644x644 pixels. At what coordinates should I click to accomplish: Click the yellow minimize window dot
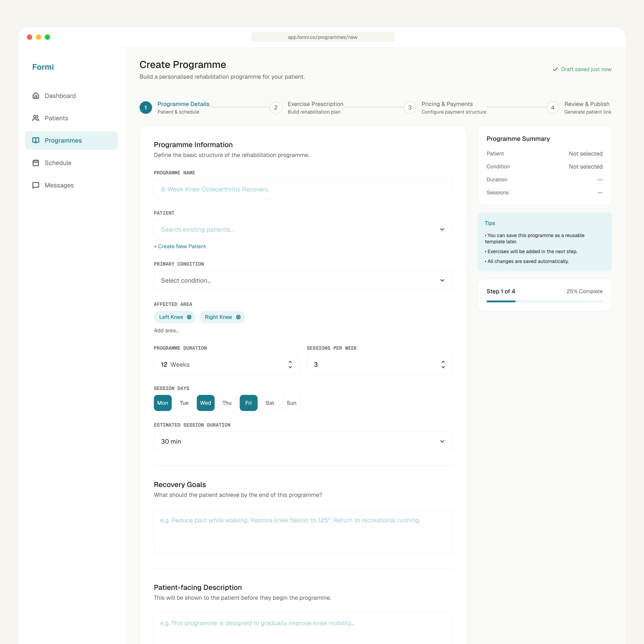click(38, 37)
